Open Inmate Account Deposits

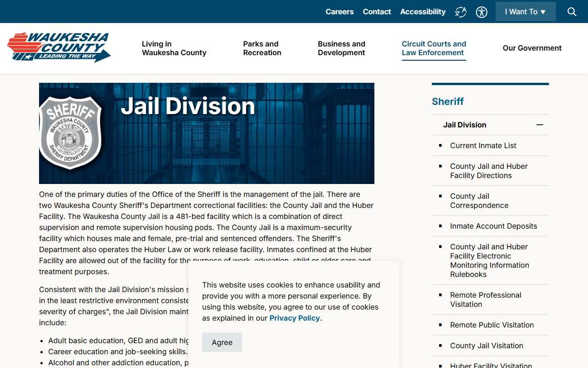[493, 226]
